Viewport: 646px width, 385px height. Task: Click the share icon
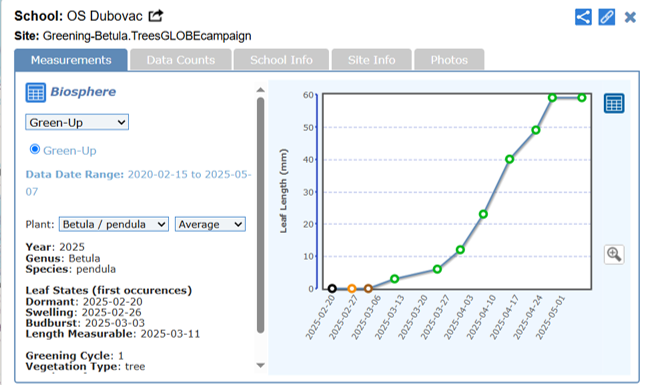(x=583, y=17)
